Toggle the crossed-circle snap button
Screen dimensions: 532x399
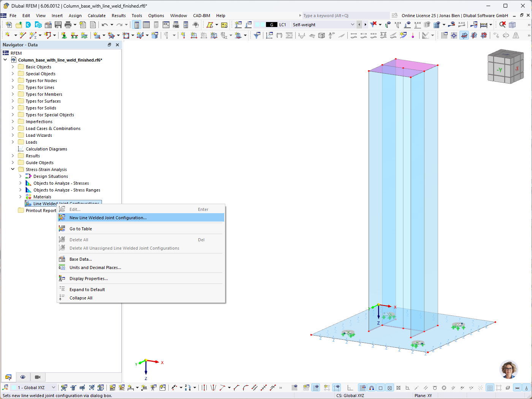(x=389, y=388)
